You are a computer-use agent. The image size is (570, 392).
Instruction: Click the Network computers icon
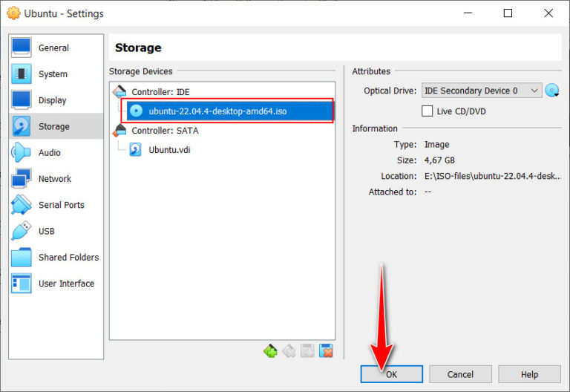click(x=21, y=178)
